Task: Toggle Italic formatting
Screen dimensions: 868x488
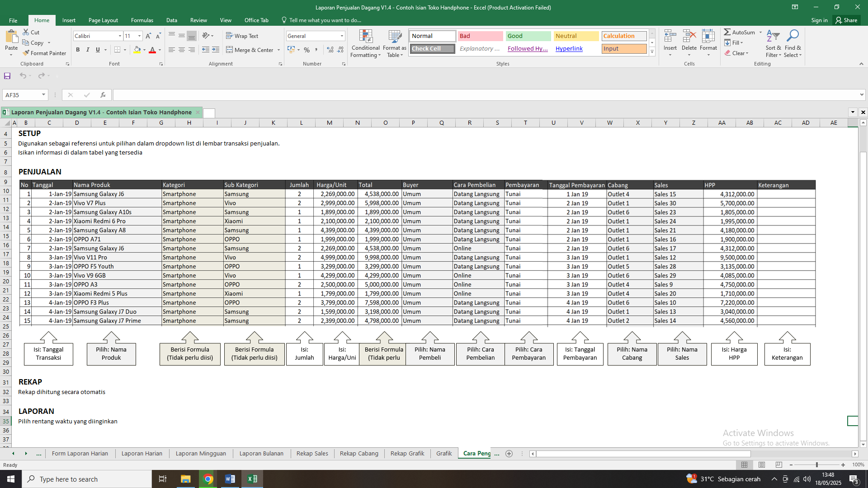Action: tap(88, 50)
